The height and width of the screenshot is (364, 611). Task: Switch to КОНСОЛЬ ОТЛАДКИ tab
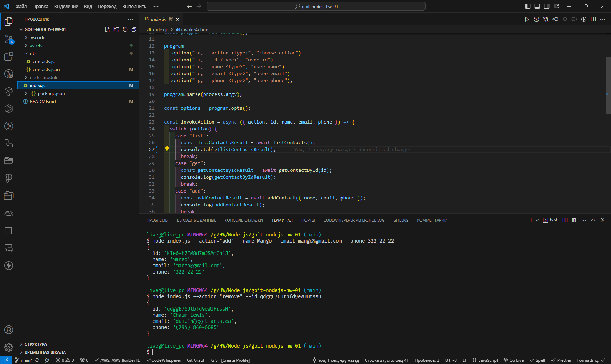pyautogui.click(x=244, y=220)
